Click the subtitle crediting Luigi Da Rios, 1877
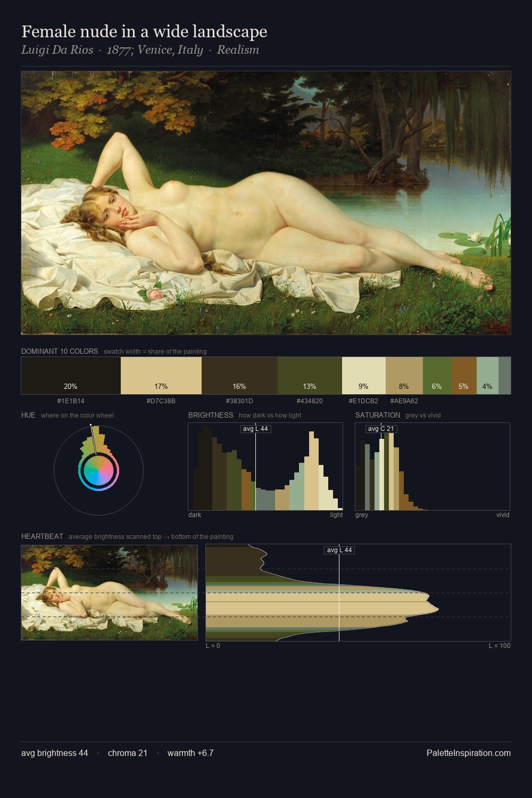Viewport: 532px width, 798px height. coord(140,50)
